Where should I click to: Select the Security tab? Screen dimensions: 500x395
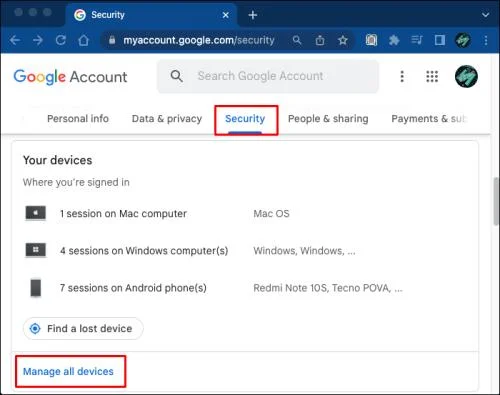(x=245, y=119)
